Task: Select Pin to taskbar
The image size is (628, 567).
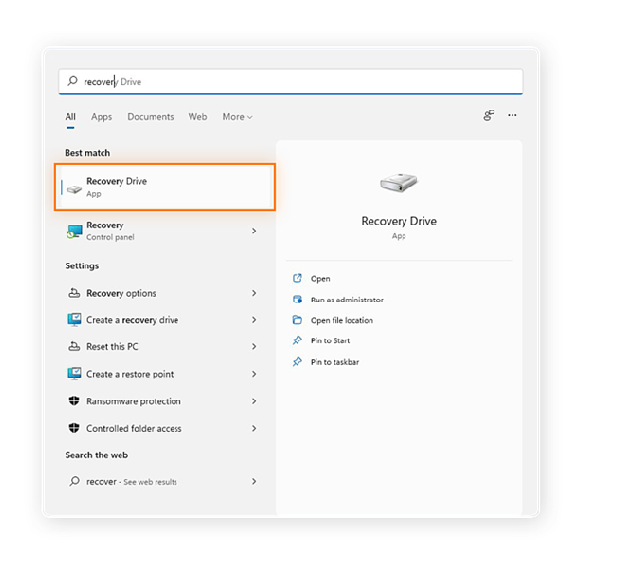Action: [x=335, y=362]
